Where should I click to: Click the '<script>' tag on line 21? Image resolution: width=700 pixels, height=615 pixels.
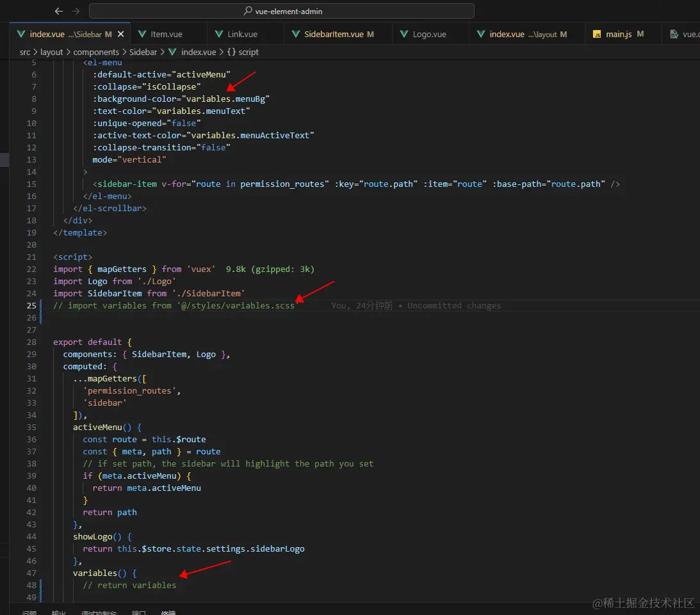tap(73, 257)
